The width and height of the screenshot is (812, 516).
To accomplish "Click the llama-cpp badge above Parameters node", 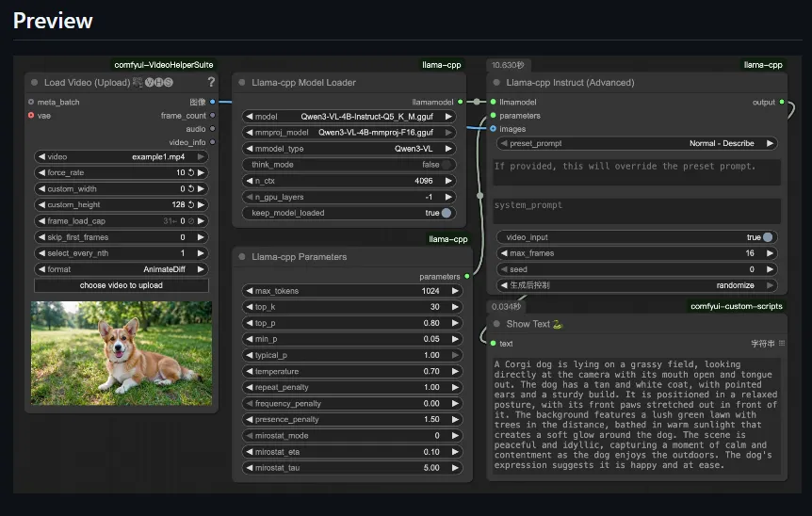I will 448,239.
